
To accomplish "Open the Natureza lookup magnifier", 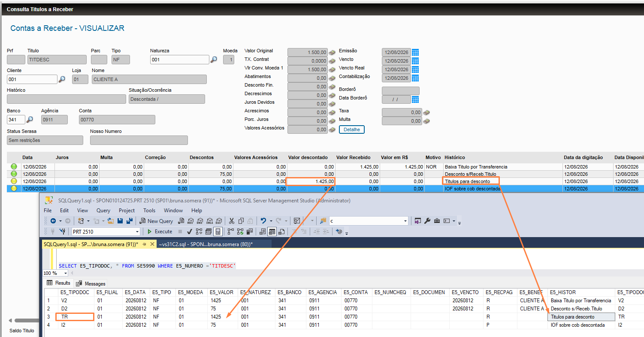I will (214, 60).
